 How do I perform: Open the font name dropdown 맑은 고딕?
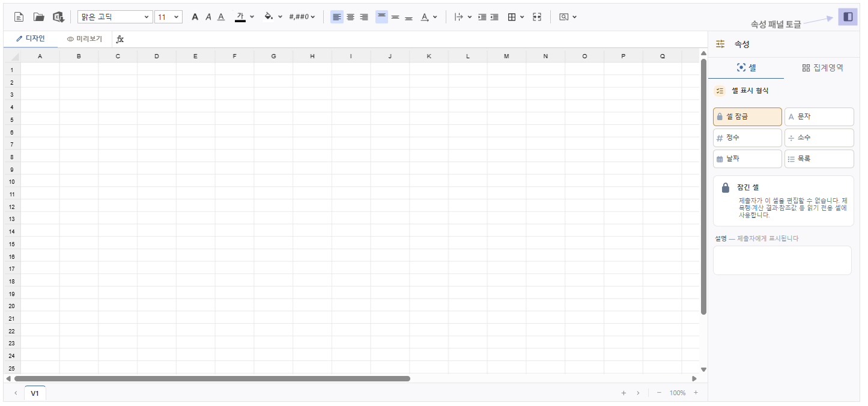(115, 17)
